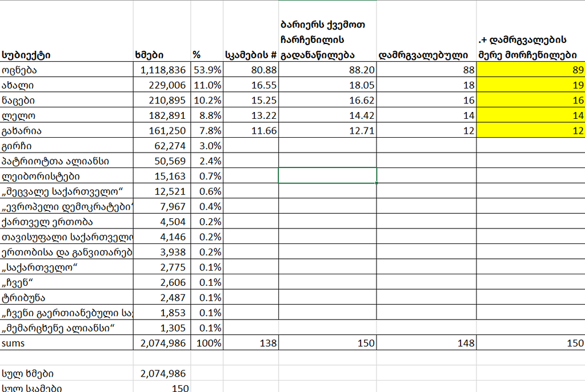This screenshot has width=585, height=392.
Task: Select the 4,504 votes cell
Action: (162, 222)
